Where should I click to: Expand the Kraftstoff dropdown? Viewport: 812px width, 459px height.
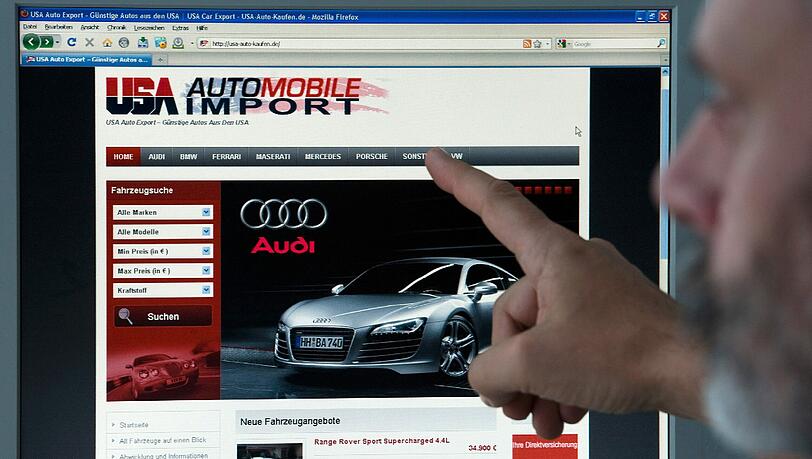point(163,290)
